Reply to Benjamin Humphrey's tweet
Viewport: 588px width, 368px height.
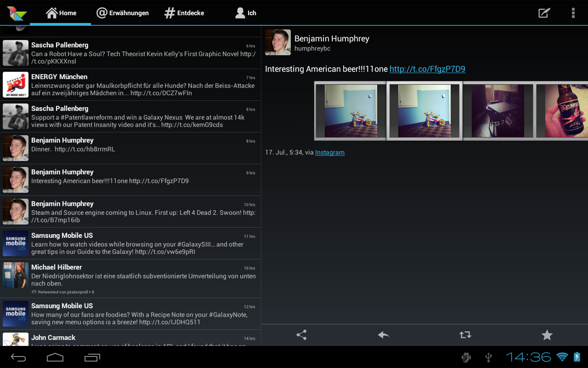[384, 335]
